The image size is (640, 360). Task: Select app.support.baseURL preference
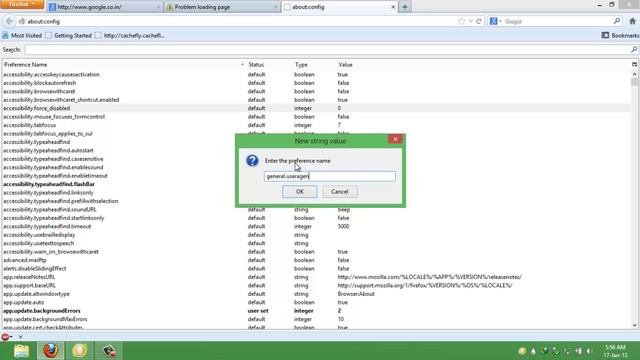[29, 286]
